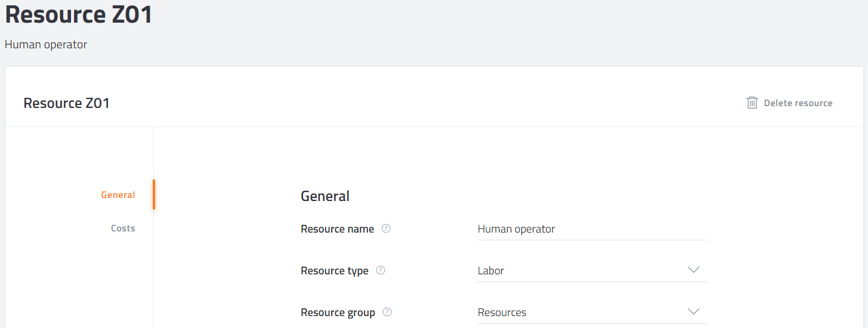868x328 pixels.
Task: Open help icon next to Resource name
Action: (386, 228)
